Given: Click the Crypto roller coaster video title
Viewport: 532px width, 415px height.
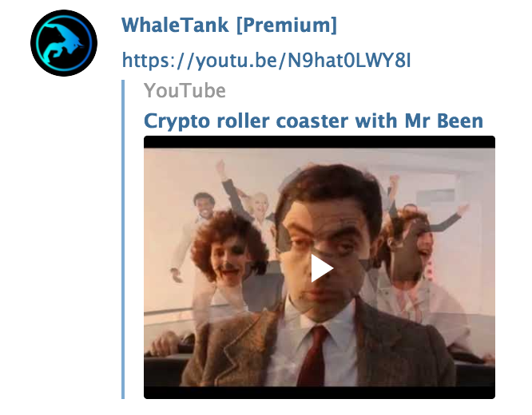Looking at the screenshot, I should tap(313, 121).
